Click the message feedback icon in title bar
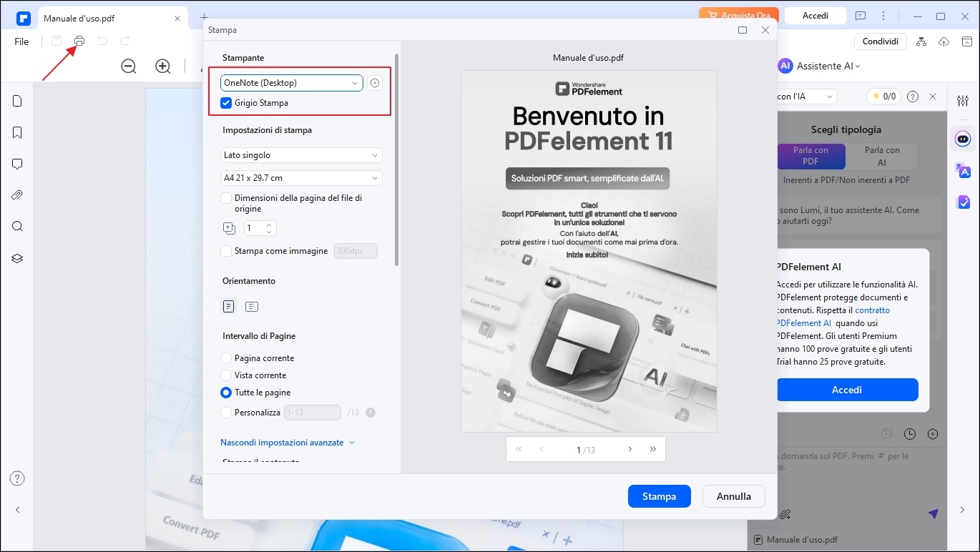 [x=861, y=16]
